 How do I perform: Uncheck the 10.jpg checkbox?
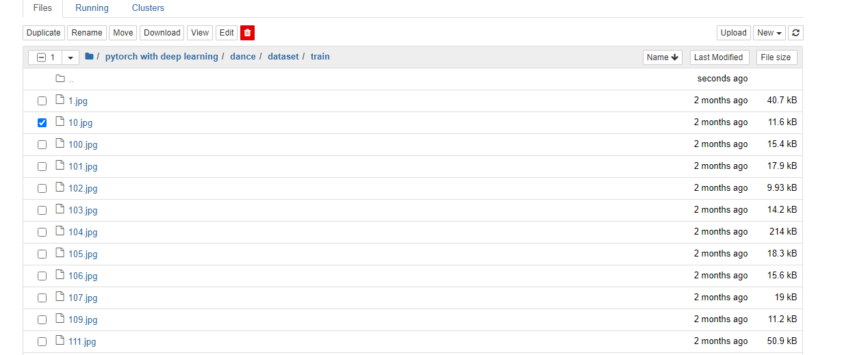42,123
